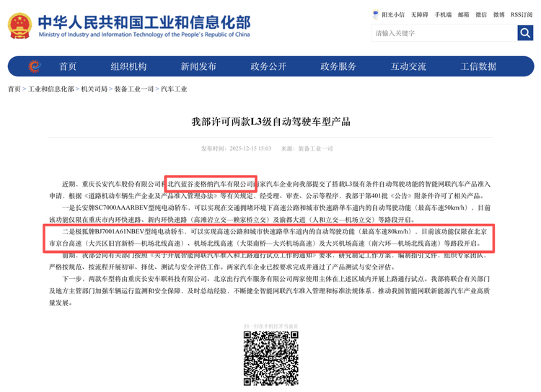Click the RSS订阅 subscription link
Image resolution: width=541 pixels, height=392 pixels.
point(521,14)
